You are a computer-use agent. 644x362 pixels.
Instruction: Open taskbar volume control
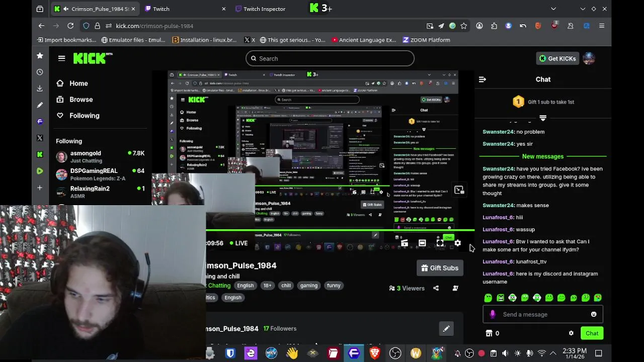505,353
